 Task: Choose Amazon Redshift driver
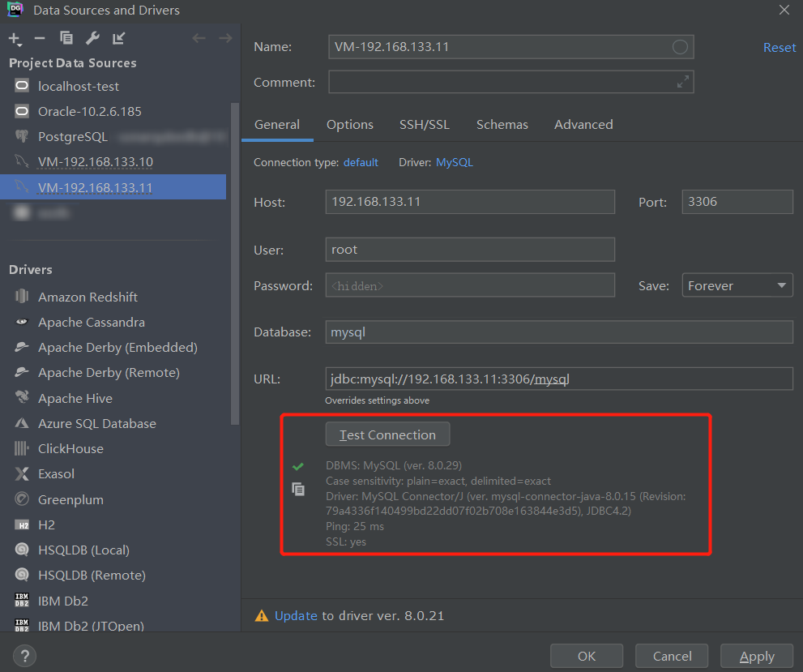[x=113, y=297]
